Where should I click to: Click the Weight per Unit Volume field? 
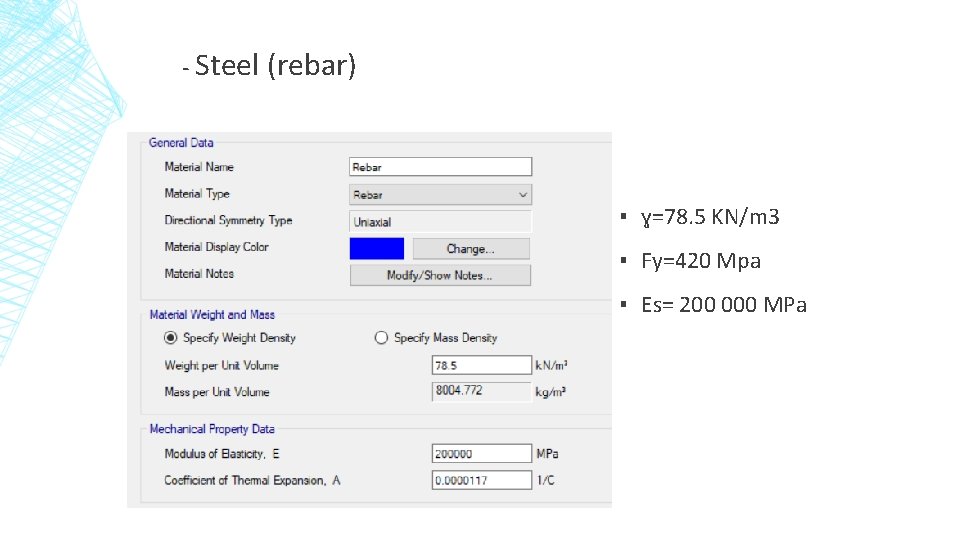tap(481, 365)
